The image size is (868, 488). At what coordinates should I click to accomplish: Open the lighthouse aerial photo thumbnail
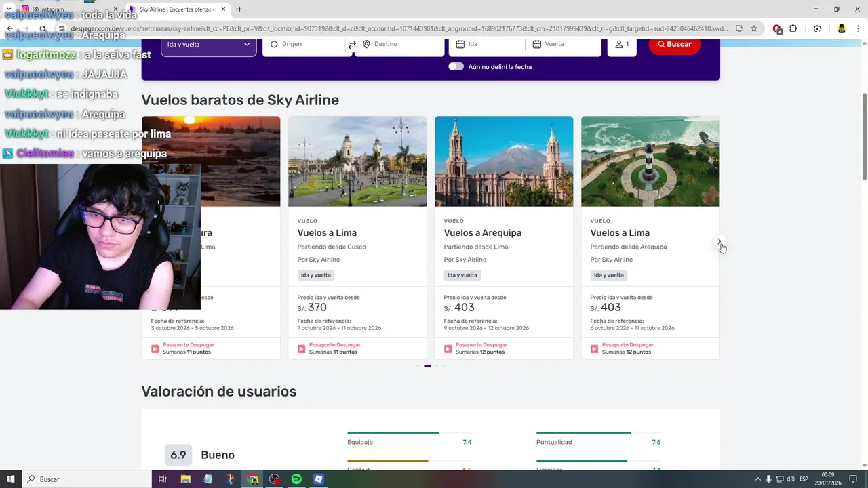pos(650,161)
